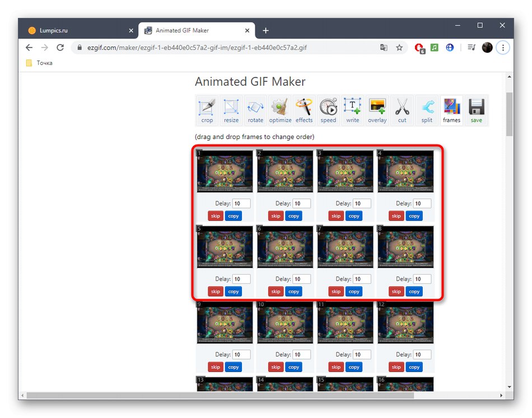Copy frame 7

click(x=354, y=291)
